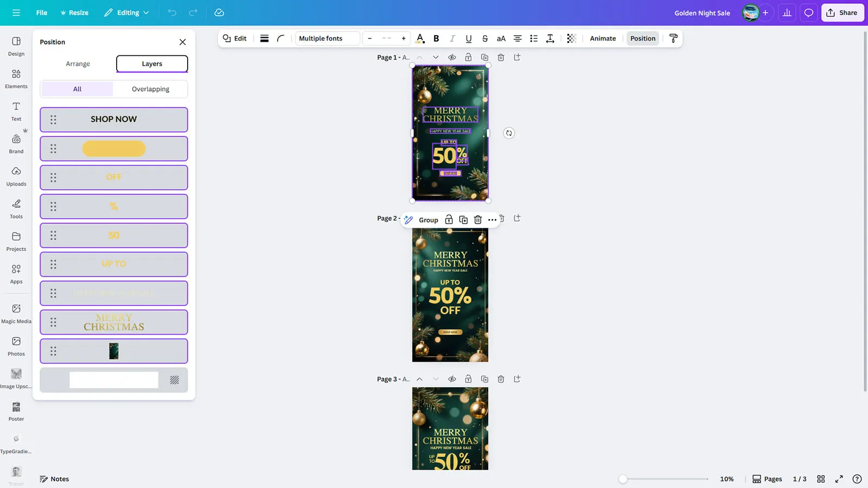Screen dimensions: 868x488
Task: Adjust the zoom slider handle
Action: pos(623,479)
